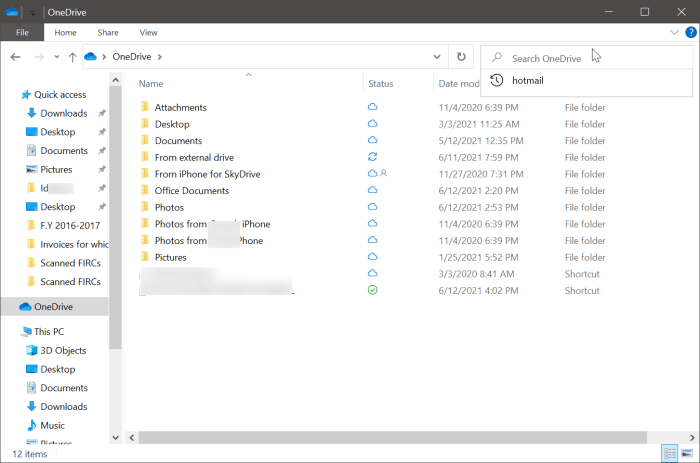Viewport: 700px width, 463px height.
Task: Sort by Date modified column header
Action: coord(458,83)
